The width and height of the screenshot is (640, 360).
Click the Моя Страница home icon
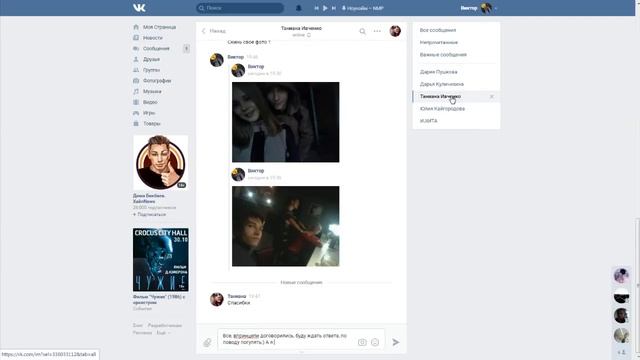click(x=136, y=27)
